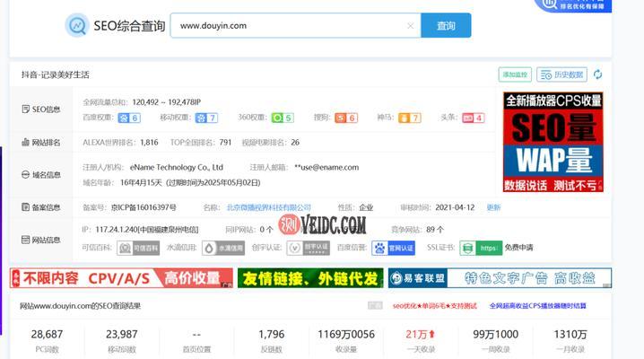
Task: Click the 百度权重 badge showing 6
Action: pyautogui.click(x=129, y=118)
